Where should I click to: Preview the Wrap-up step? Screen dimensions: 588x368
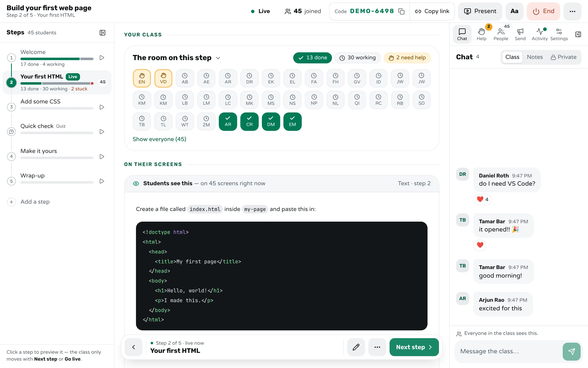[x=102, y=181]
